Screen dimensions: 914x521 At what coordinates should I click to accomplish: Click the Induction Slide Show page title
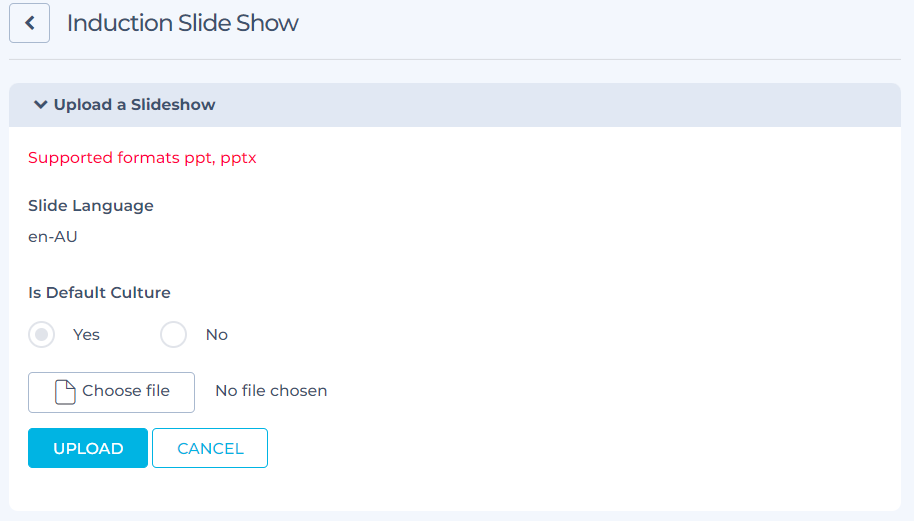pyautogui.click(x=182, y=23)
